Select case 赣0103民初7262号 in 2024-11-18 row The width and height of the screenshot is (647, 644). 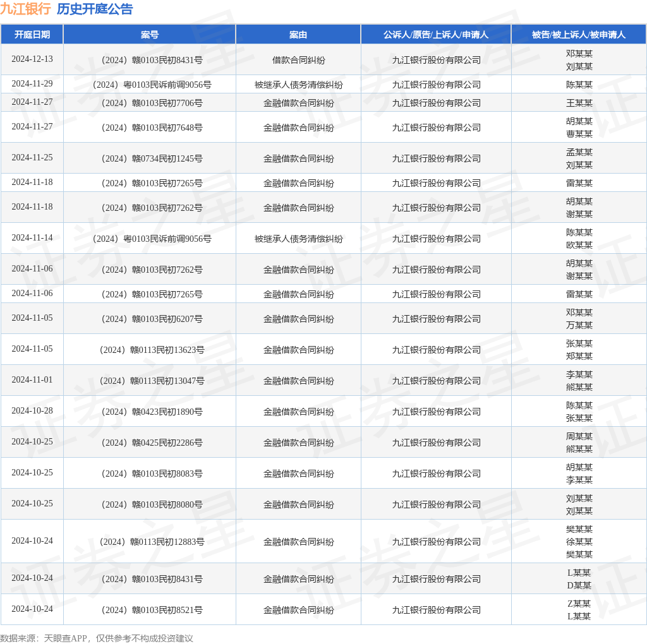(x=152, y=208)
